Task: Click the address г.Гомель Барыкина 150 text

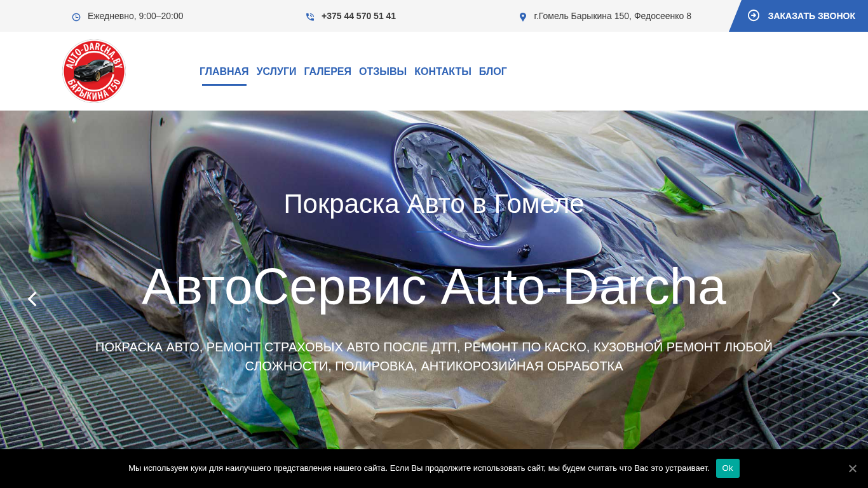Action: point(613,16)
